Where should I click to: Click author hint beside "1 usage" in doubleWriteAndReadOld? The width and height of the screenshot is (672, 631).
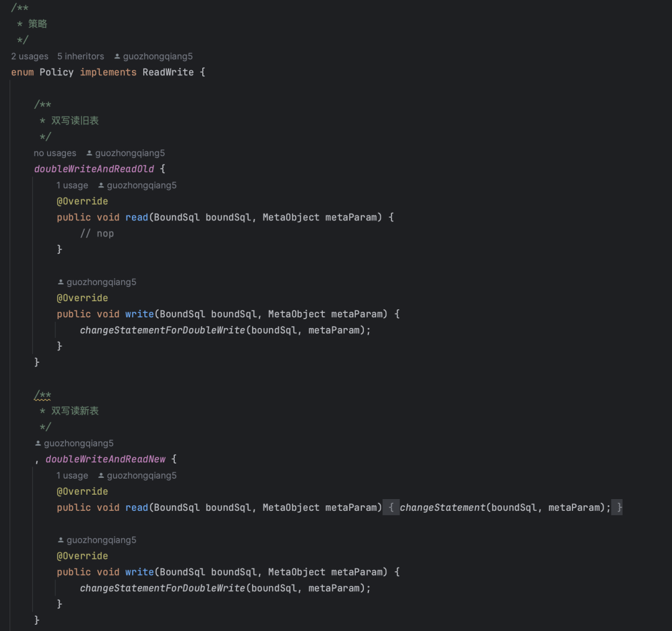(137, 185)
